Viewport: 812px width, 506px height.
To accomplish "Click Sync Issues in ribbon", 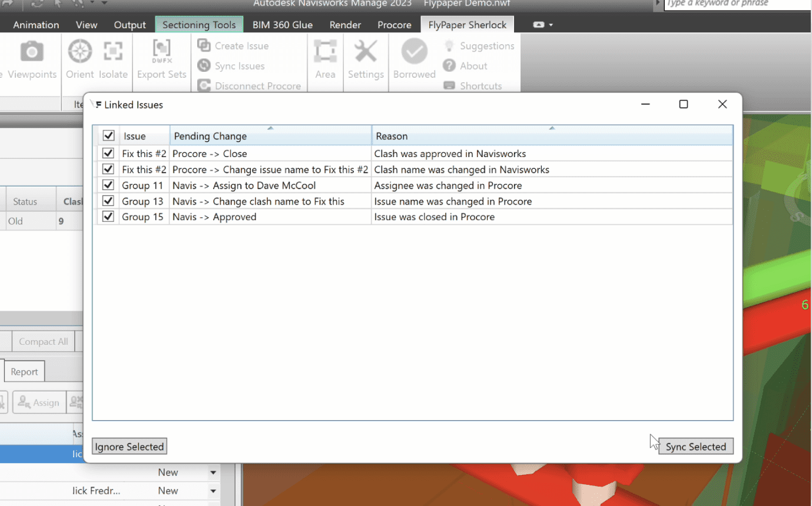I will (231, 66).
